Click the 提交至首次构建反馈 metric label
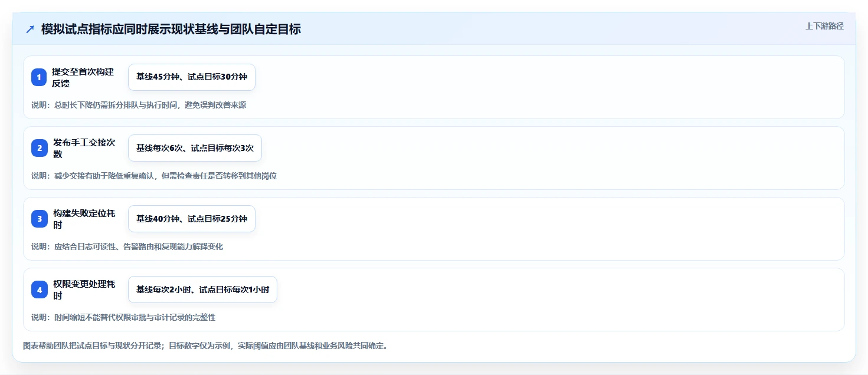868x375 pixels. 83,77
